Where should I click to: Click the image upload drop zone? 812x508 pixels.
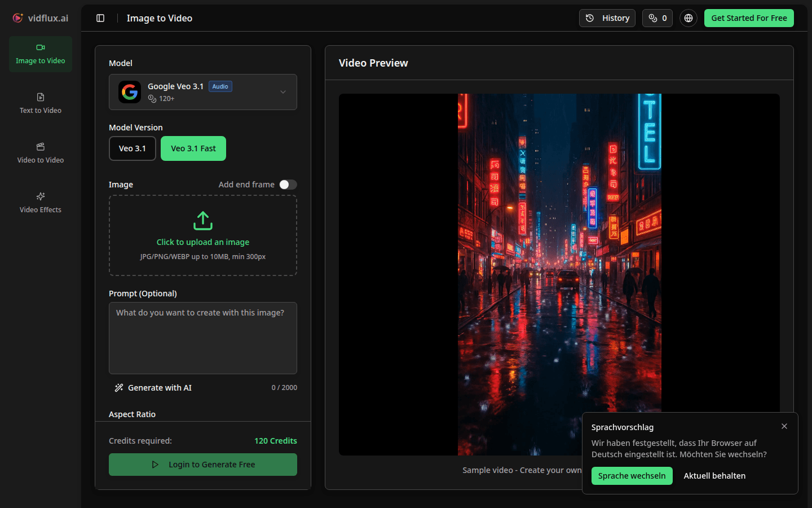tap(203, 235)
